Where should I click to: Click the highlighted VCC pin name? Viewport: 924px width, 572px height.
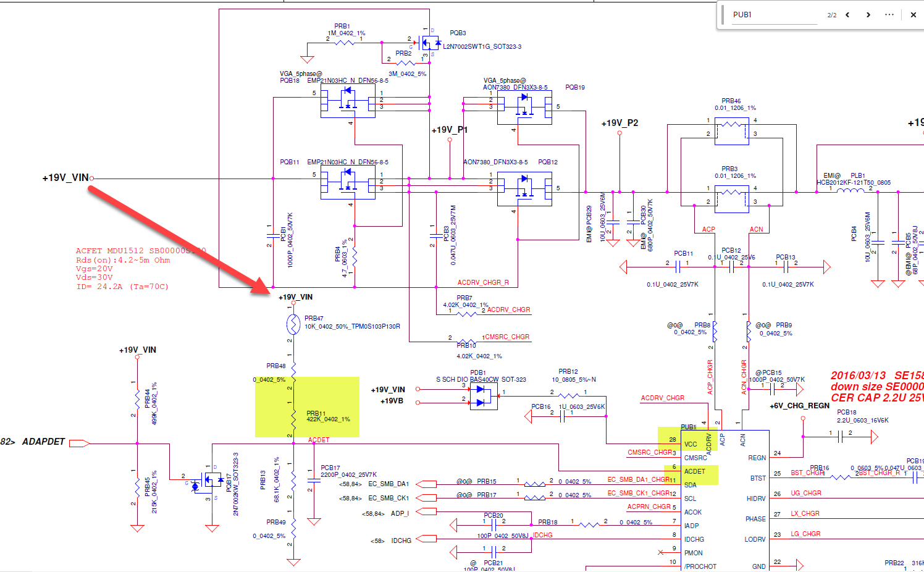(x=691, y=444)
